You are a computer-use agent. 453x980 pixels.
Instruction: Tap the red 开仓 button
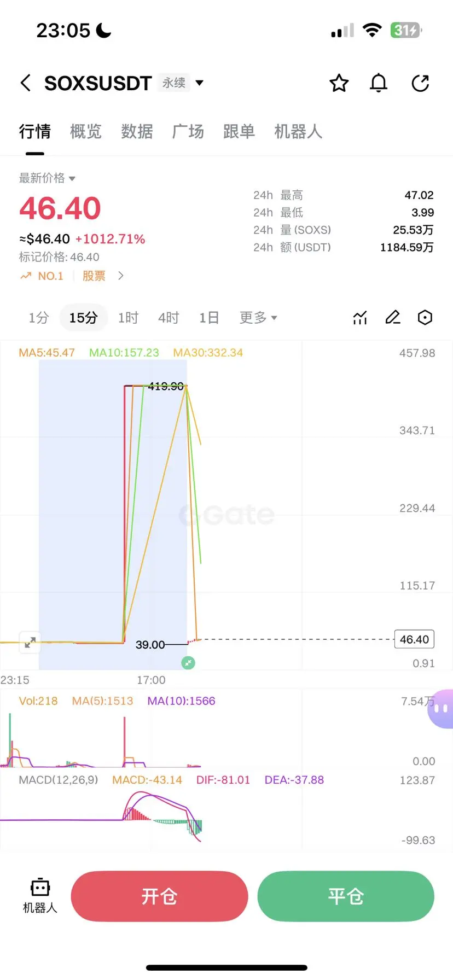(159, 896)
